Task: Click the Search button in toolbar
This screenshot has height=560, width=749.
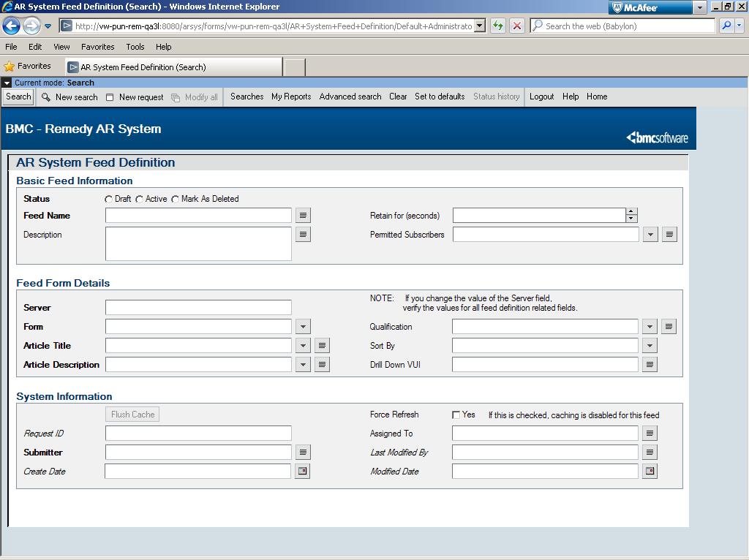Action: click(x=18, y=97)
